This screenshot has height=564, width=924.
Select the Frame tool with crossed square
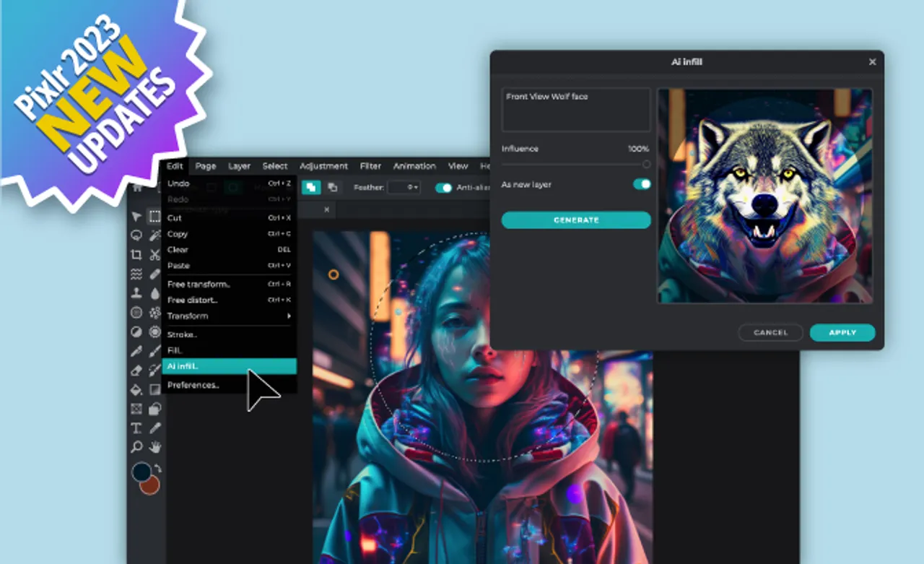tap(136, 409)
